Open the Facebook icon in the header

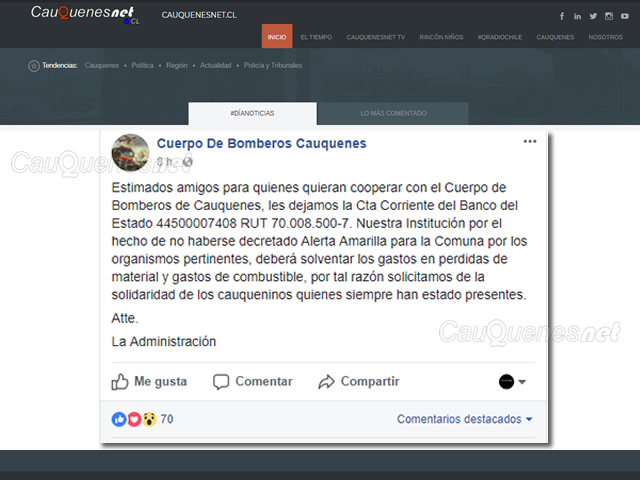pos(562,16)
